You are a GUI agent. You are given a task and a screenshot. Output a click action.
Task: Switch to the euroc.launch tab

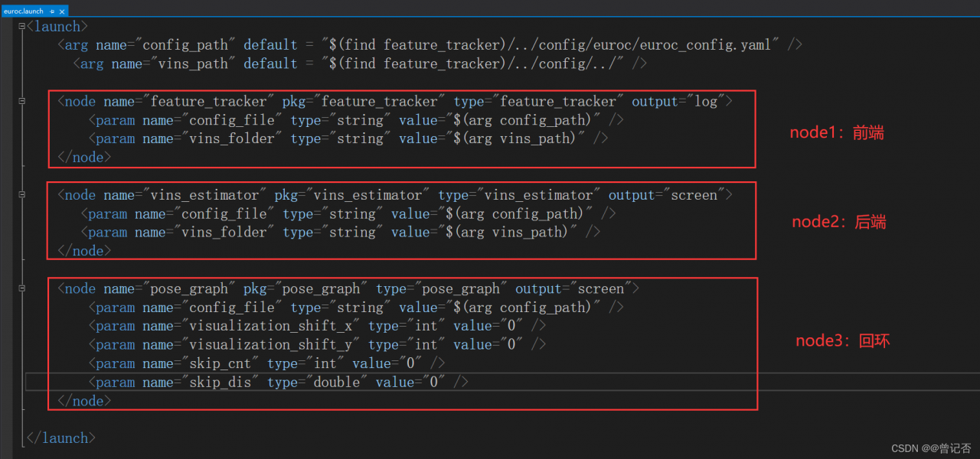24,11
